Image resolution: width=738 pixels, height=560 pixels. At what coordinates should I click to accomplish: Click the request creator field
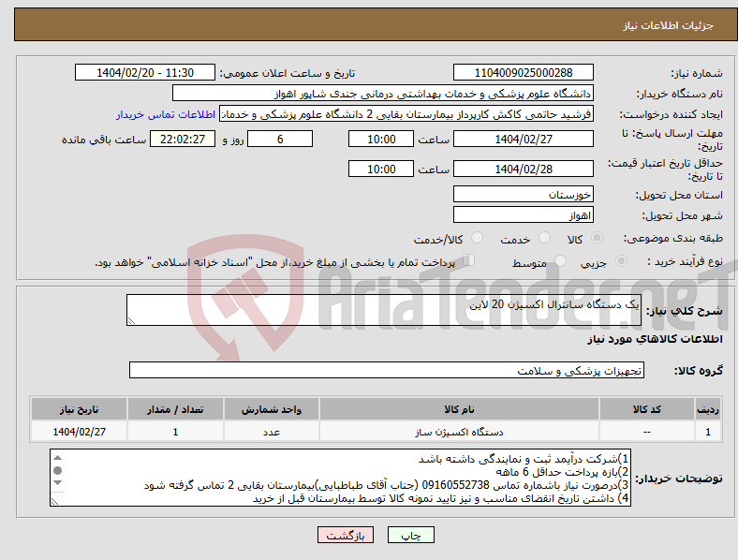(x=406, y=114)
